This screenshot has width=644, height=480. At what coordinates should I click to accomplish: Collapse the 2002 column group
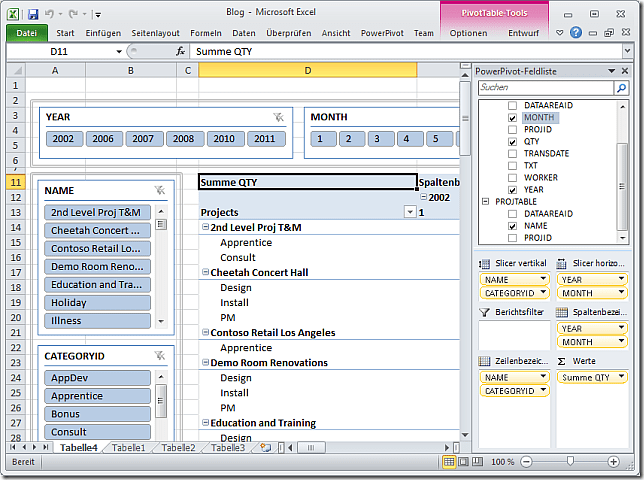point(423,197)
